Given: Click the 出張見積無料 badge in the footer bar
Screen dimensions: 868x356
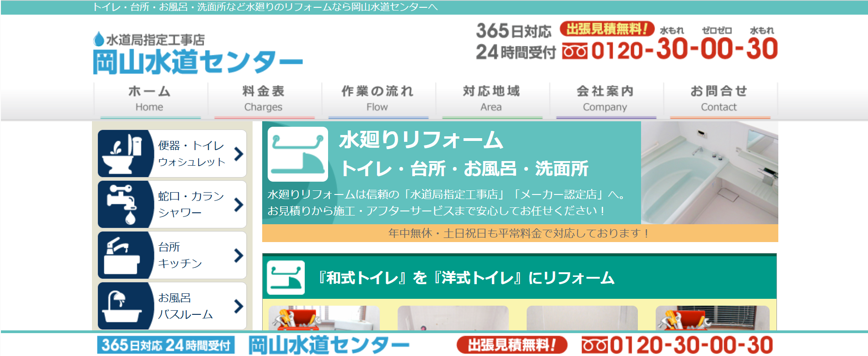Looking at the screenshot, I should pyautogui.click(x=512, y=345).
